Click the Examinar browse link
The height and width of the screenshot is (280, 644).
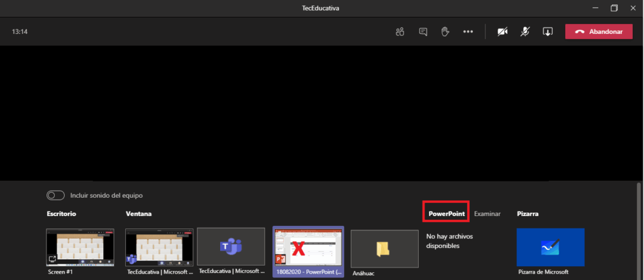pos(487,213)
